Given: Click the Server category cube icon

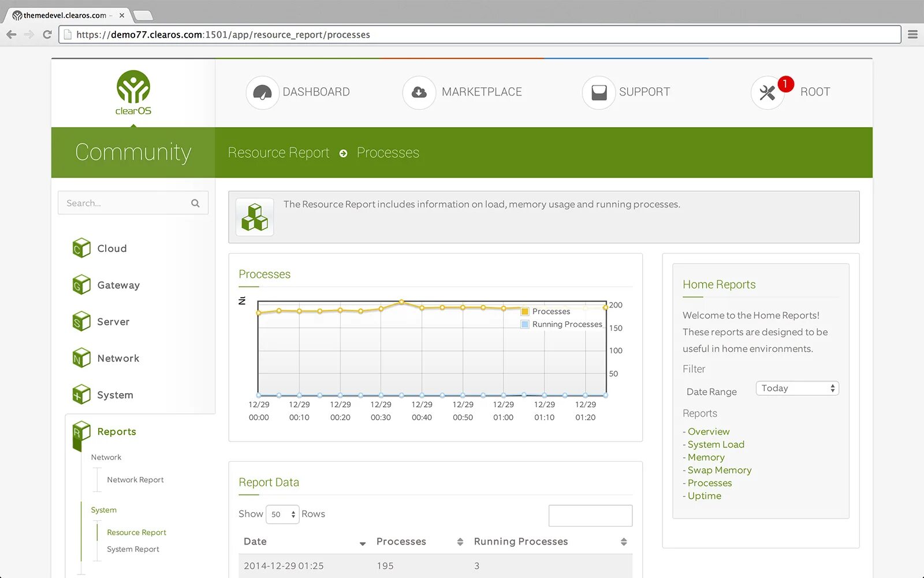Looking at the screenshot, I should (81, 321).
